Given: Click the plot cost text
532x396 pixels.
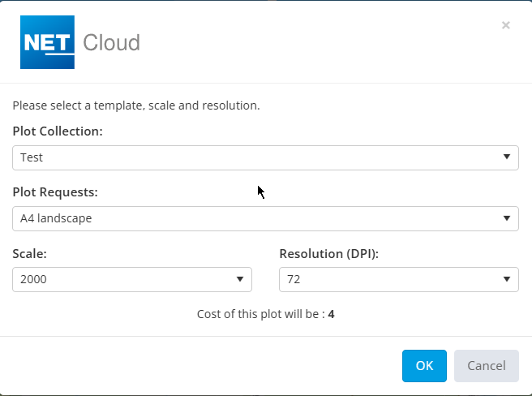Looking at the screenshot, I should click(260, 313).
